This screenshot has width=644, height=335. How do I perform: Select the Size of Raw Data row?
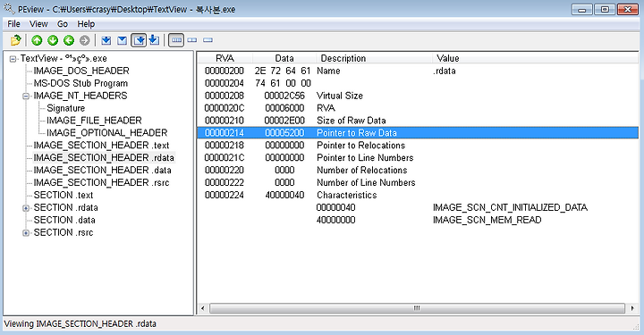[x=418, y=121]
